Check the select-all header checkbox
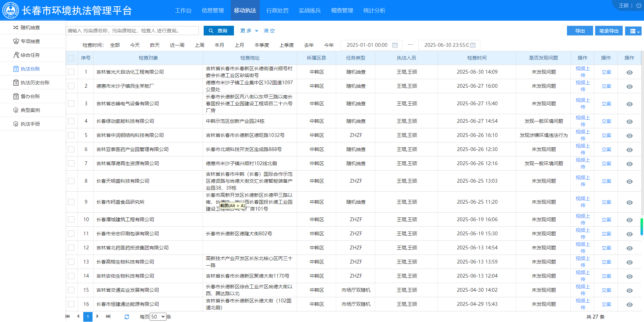This screenshot has width=644, height=322. pyautogui.click(x=71, y=58)
